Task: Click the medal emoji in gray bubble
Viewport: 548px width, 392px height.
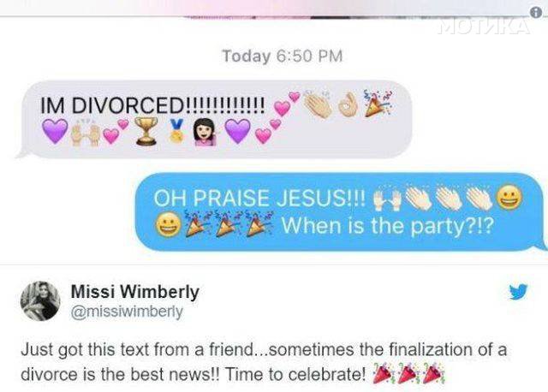Action: point(177,131)
